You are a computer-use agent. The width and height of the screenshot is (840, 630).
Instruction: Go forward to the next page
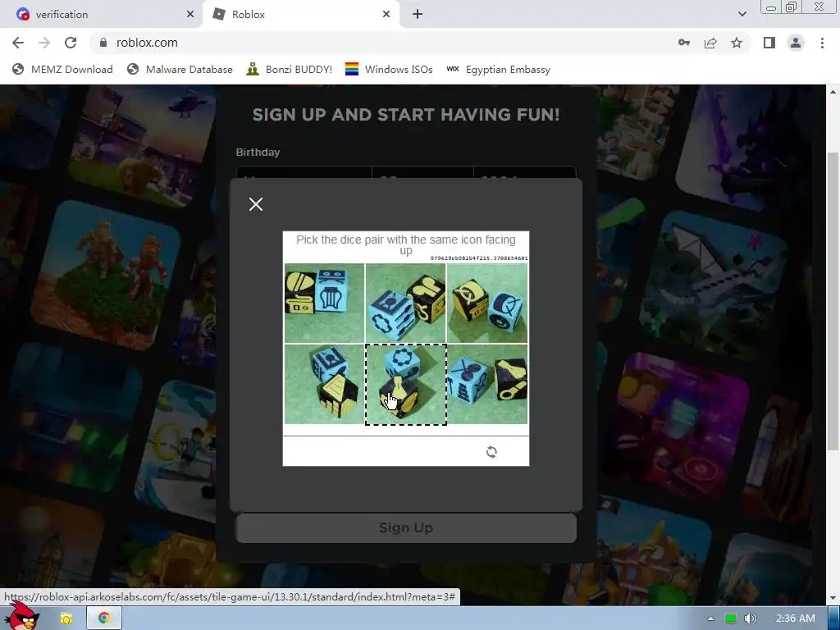pos(44,43)
